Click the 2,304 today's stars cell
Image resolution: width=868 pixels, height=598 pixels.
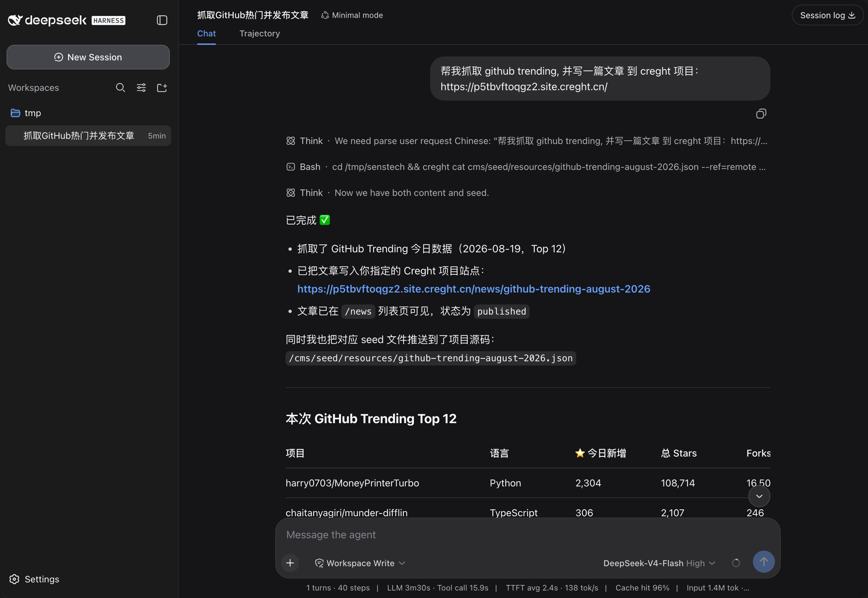tap(588, 483)
